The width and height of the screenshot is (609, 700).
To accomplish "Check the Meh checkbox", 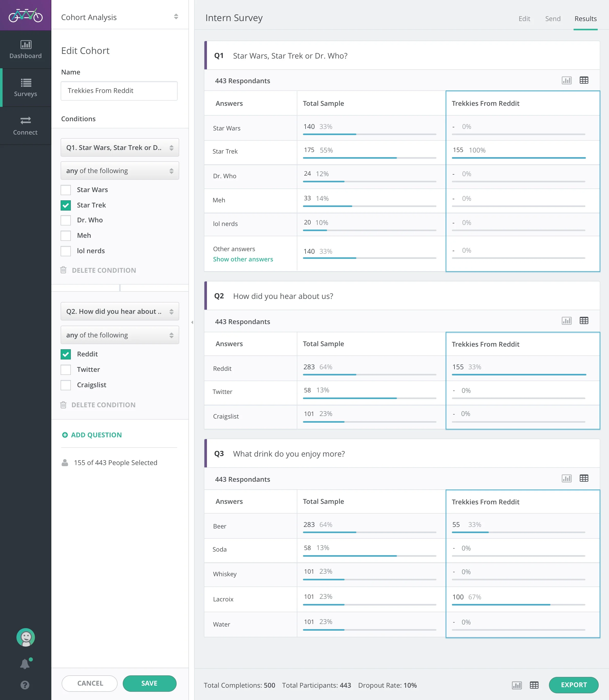I will coord(65,235).
